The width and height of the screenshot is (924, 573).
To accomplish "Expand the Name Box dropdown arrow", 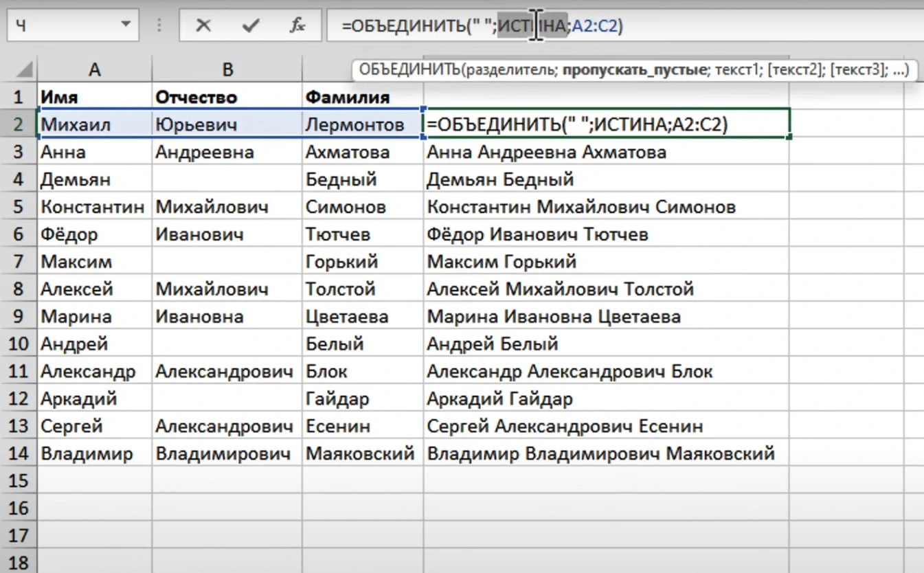I will pyautogui.click(x=125, y=25).
